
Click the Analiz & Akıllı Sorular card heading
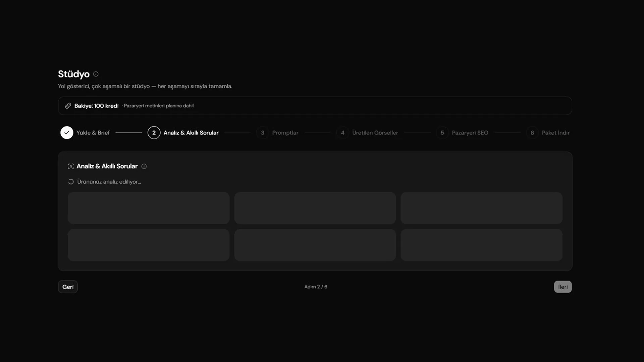click(107, 166)
